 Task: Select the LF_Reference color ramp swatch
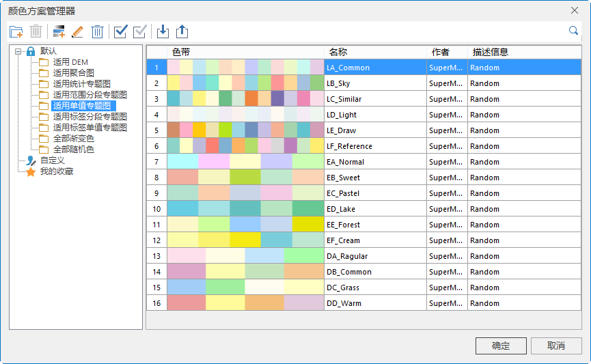(x=245, y=146)
